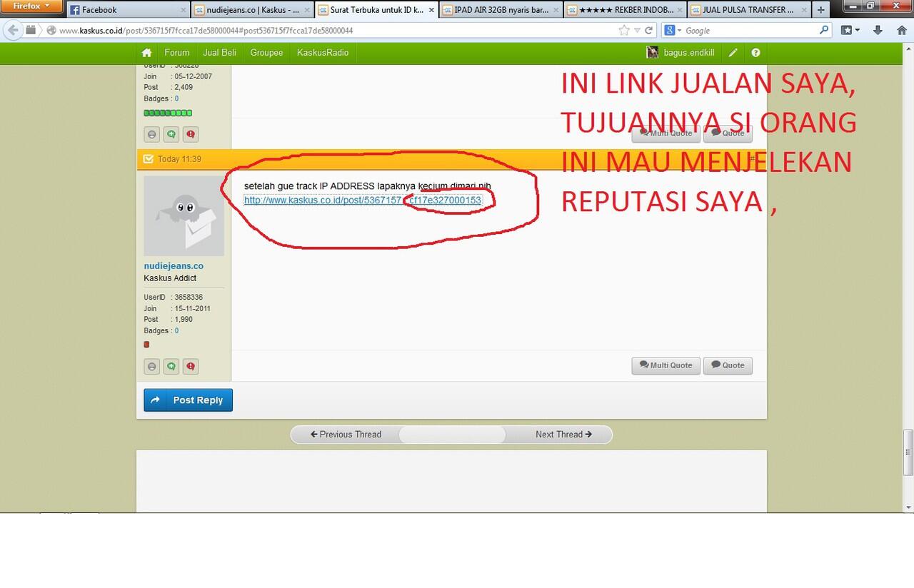
Task: Click Quote on the upper post
Action: pyautogui.click(x=728, y=133)
